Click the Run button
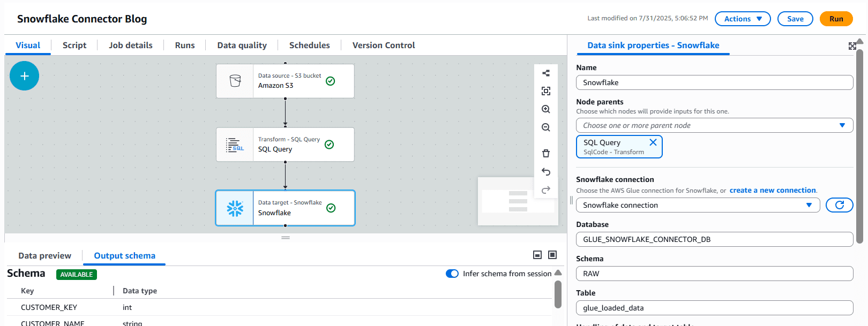The height and width of the screenshot is (326, 868). (836, 19)
